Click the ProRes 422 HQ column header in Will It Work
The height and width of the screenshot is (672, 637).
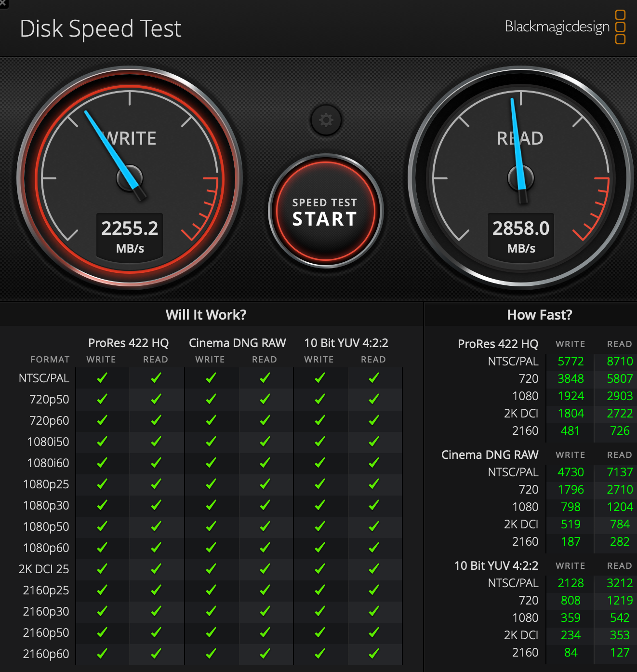[x=129, y=343]
